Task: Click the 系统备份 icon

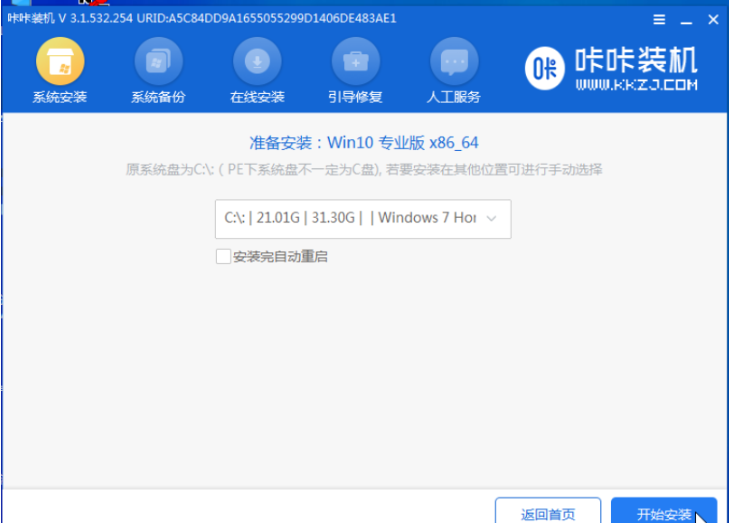Action: (x=158, y=63)
